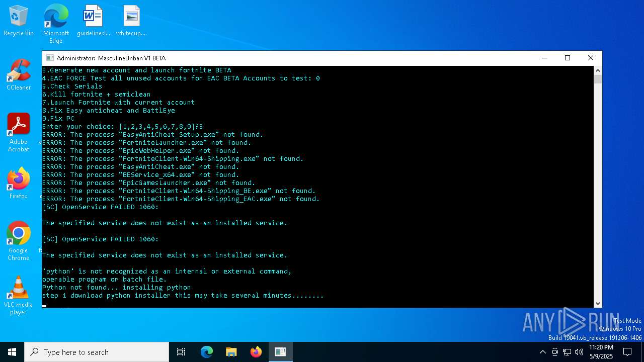The height and width of the screenshot is (362, 644).
Task: Click line '3.Generate new account and launch fortnite BETA'
Action: [137, 70]
